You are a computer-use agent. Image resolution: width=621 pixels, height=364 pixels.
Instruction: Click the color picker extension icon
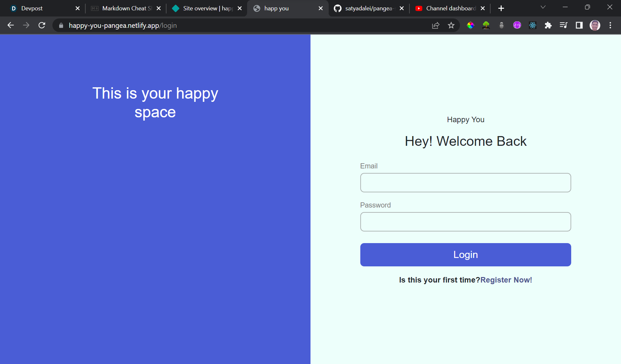click(471, 25)
